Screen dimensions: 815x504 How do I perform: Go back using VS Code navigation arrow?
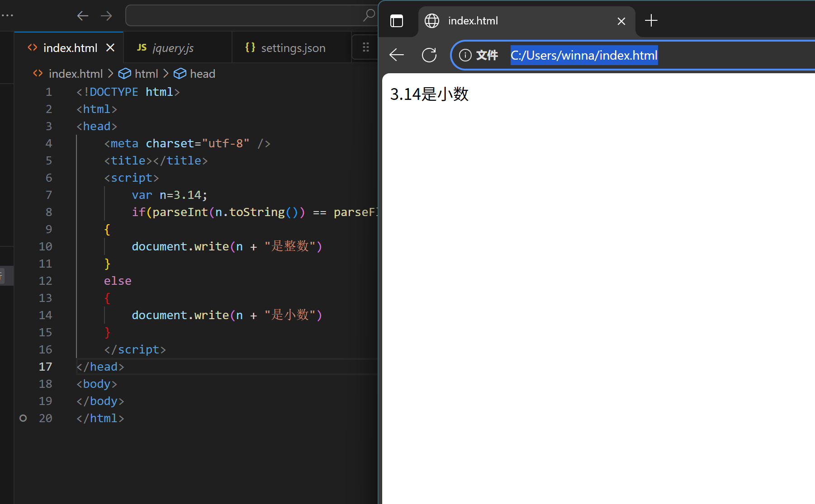pyautogui.click(x=83, y=16)
